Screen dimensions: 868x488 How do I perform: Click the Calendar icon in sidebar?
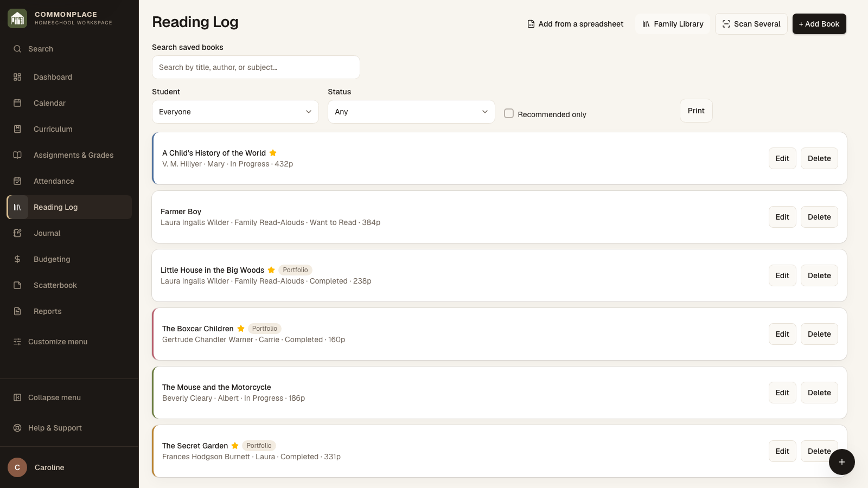coord(17,103)
